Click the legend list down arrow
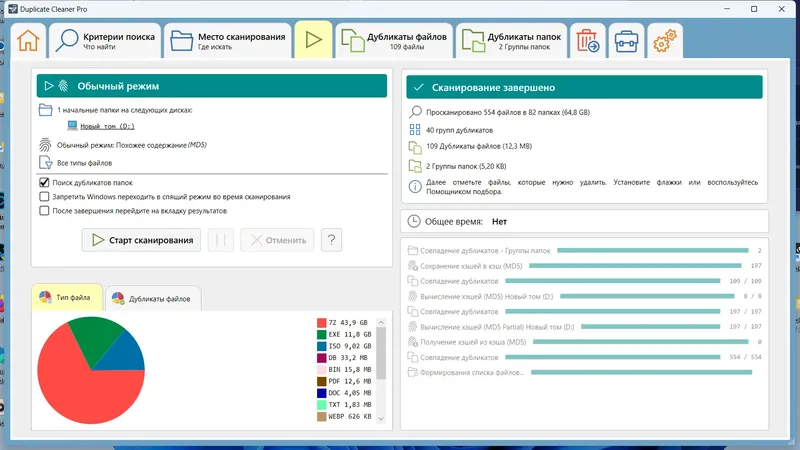The height and width of the screenshot is (450, 800). click(381, 419)
